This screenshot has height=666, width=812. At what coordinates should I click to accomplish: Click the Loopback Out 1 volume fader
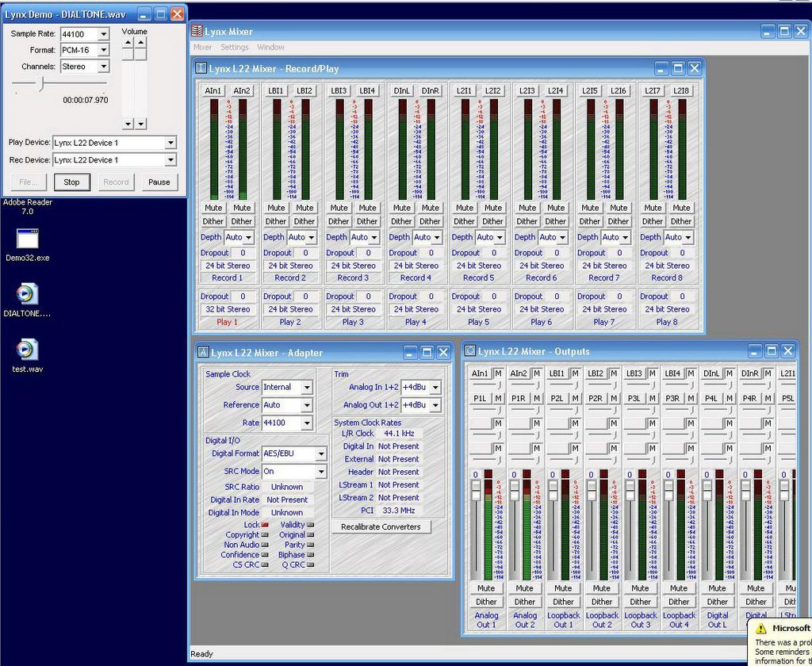pos(553,491)
